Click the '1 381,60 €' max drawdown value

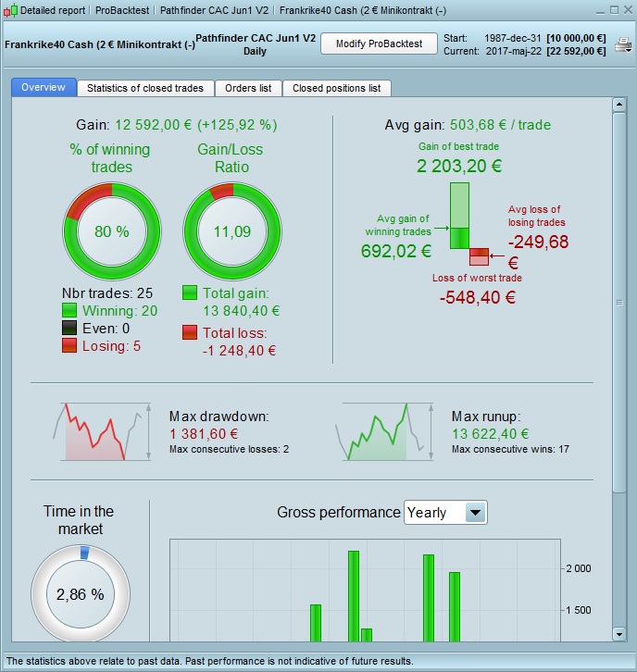point(204,434)
